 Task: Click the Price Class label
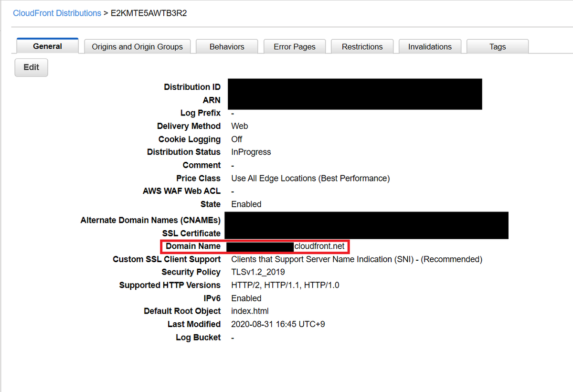point(198,178)
